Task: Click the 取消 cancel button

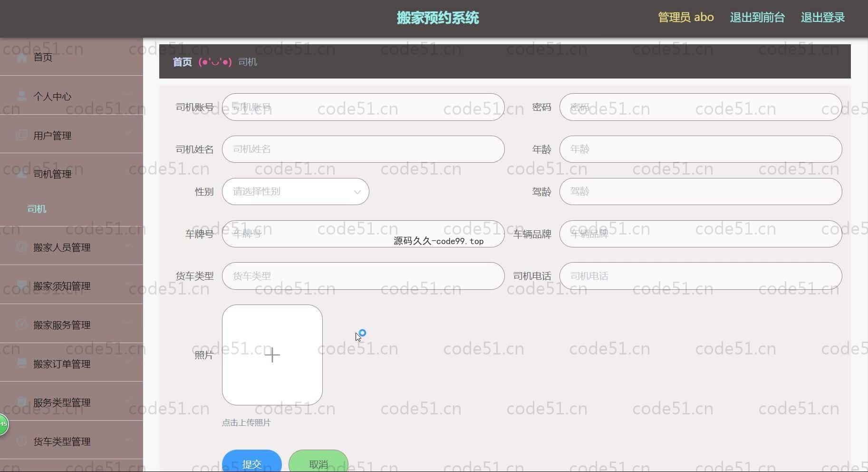Action: click(x=318, y=462)
